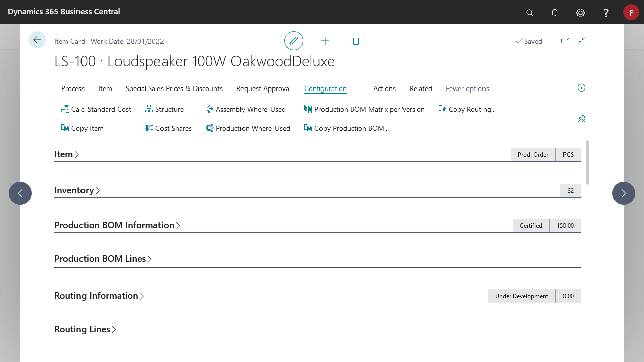Click the Saved status indicator
The image size is (644, 362).
click(529, 41)
